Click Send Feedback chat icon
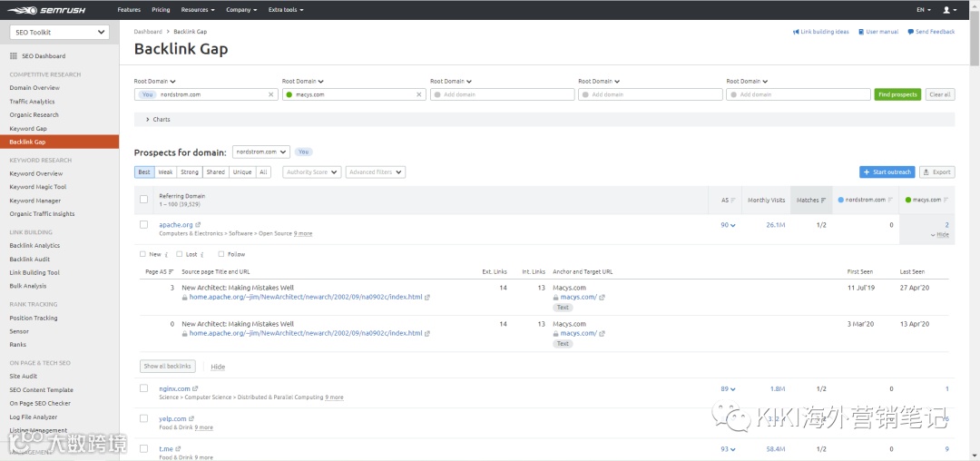Image resolution: width=980 pixels, height=461 pixels. [911, 32]
